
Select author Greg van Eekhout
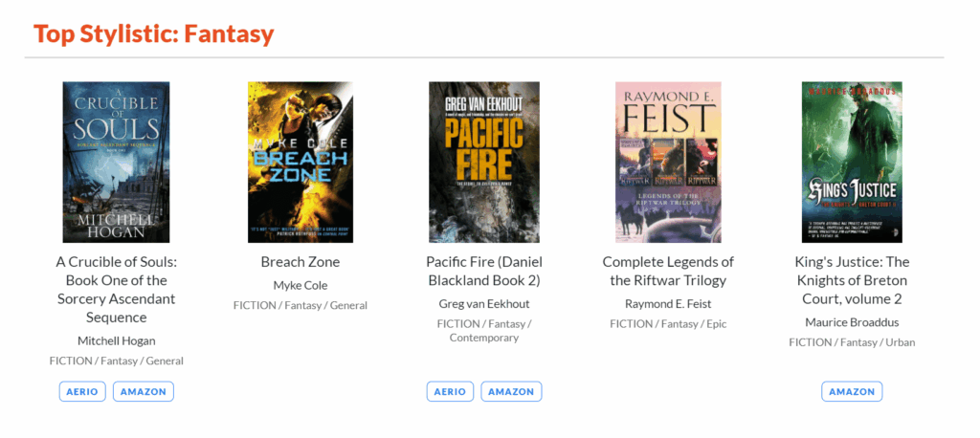[x=483, y=304]
